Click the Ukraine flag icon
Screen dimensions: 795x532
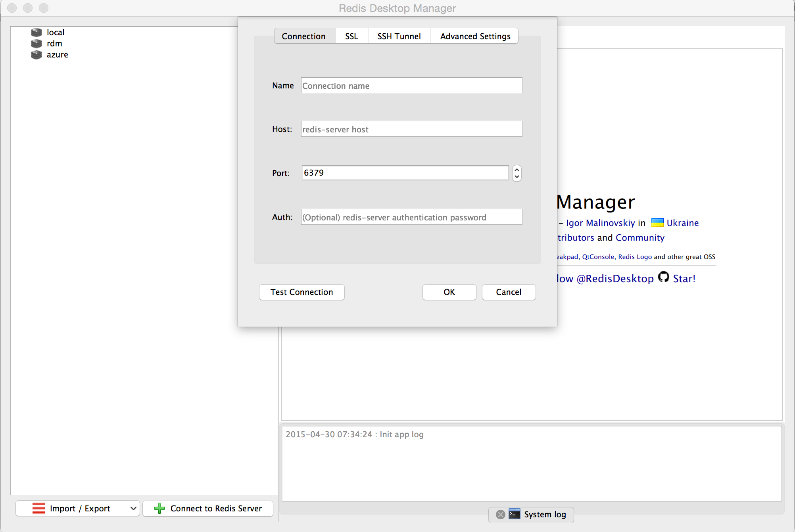657,222
